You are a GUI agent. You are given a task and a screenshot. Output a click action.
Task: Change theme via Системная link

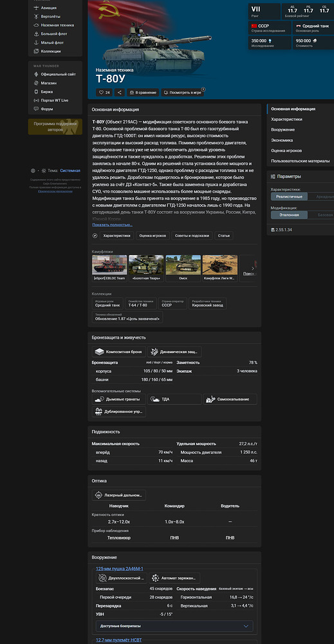coord(70,171)
